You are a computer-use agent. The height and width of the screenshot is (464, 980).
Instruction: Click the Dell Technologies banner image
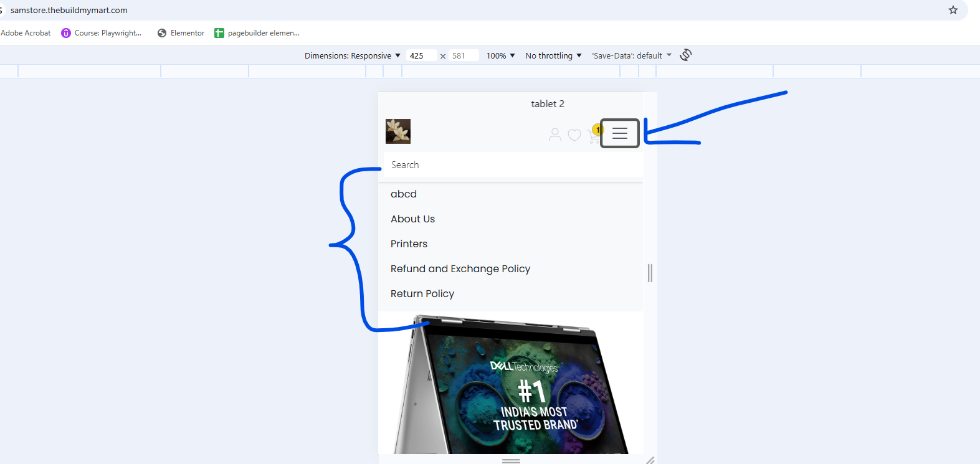coord(511,383)
